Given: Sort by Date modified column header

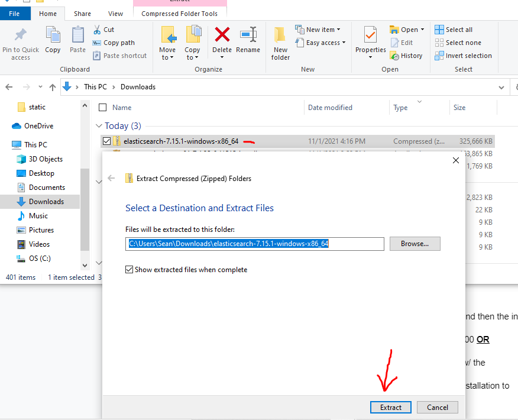Looking at the screenshot, I should 331,108.
